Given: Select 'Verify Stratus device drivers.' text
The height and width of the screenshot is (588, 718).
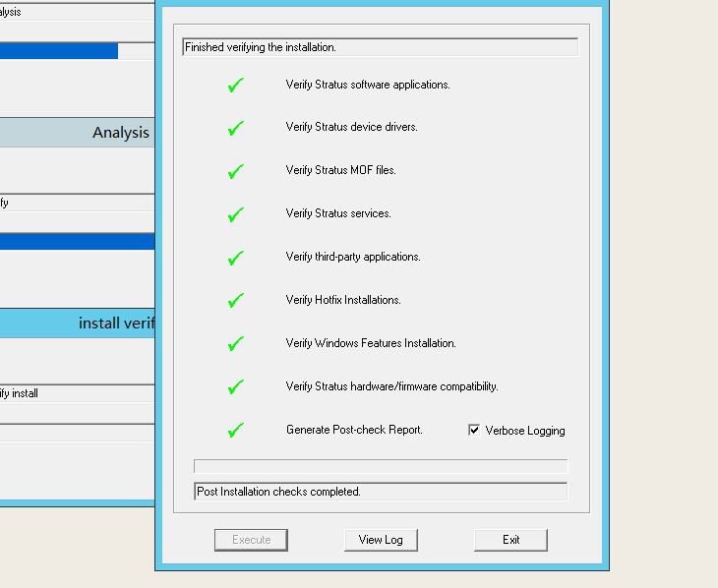Looking at the screenshot, I should 352,127.
